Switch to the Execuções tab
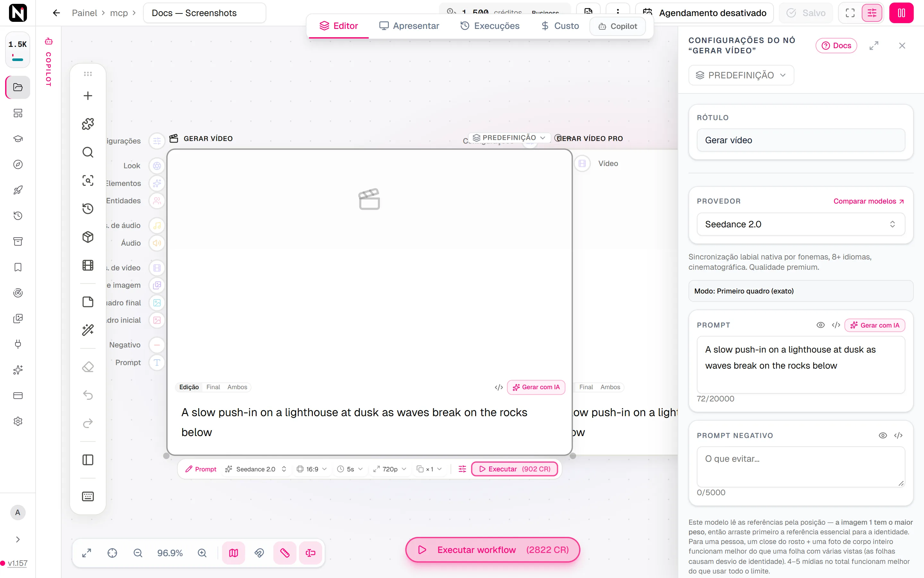This screenshot has width=924, height=578. pos(490,26)
